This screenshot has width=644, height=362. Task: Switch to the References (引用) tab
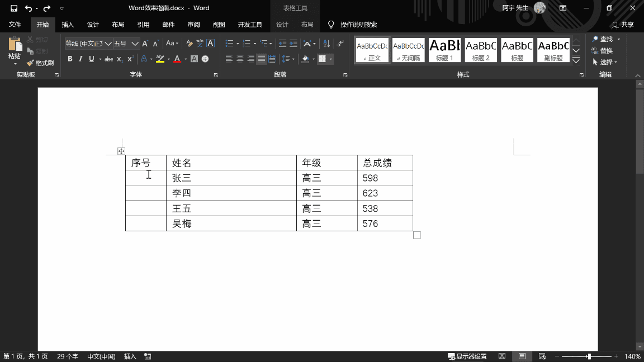[x=143, y=25]
